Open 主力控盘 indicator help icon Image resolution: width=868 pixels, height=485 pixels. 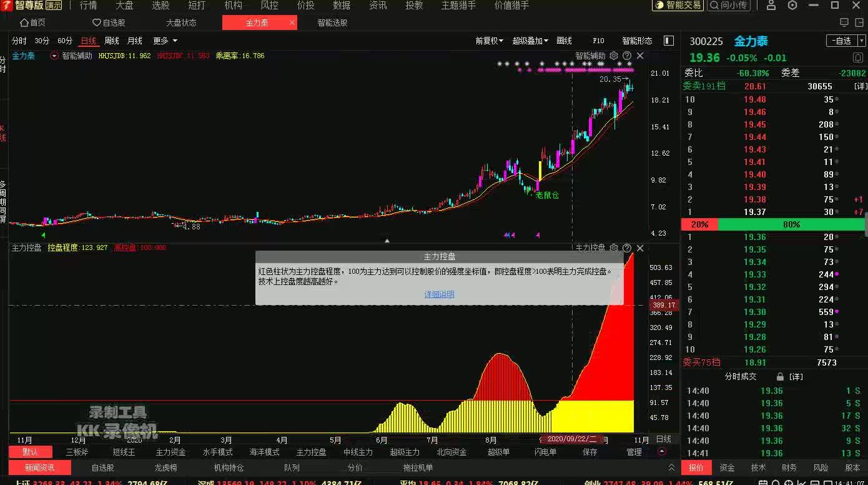coord(627,248)
